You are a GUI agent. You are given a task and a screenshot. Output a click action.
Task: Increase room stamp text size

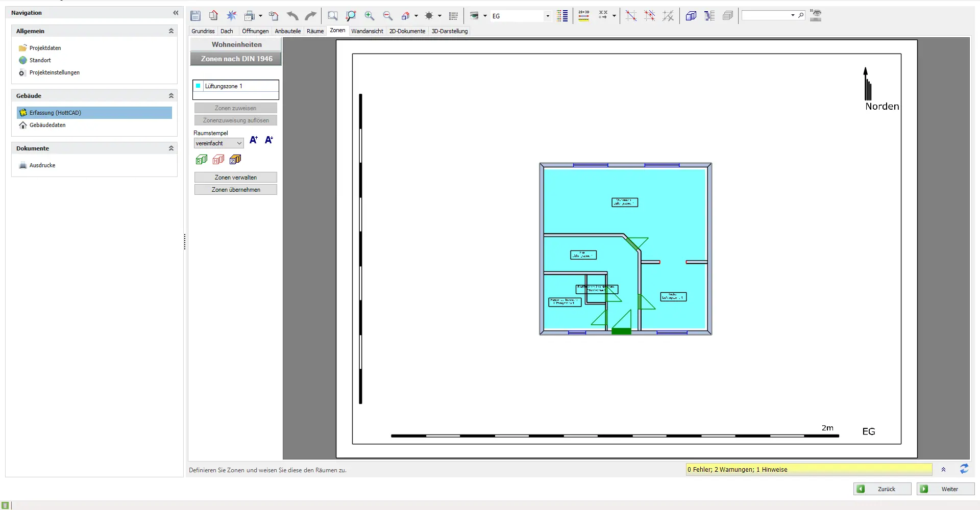coord(254,140)
